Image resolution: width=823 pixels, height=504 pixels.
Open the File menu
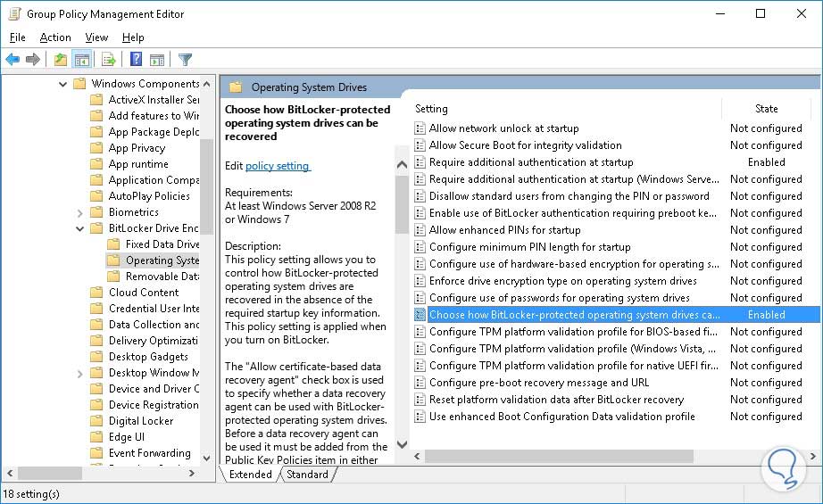[x=17, y=37]
